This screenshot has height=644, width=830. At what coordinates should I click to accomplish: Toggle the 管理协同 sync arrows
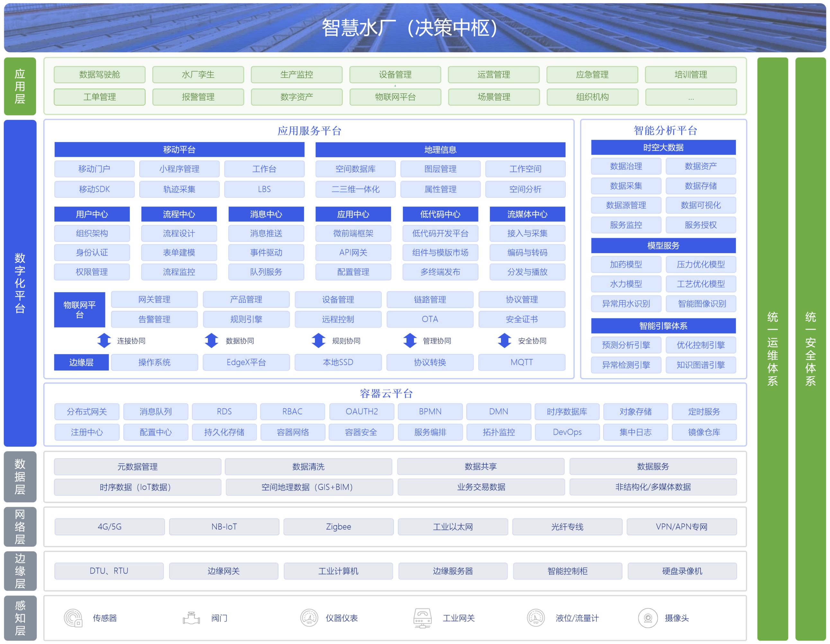pos(410,341)
